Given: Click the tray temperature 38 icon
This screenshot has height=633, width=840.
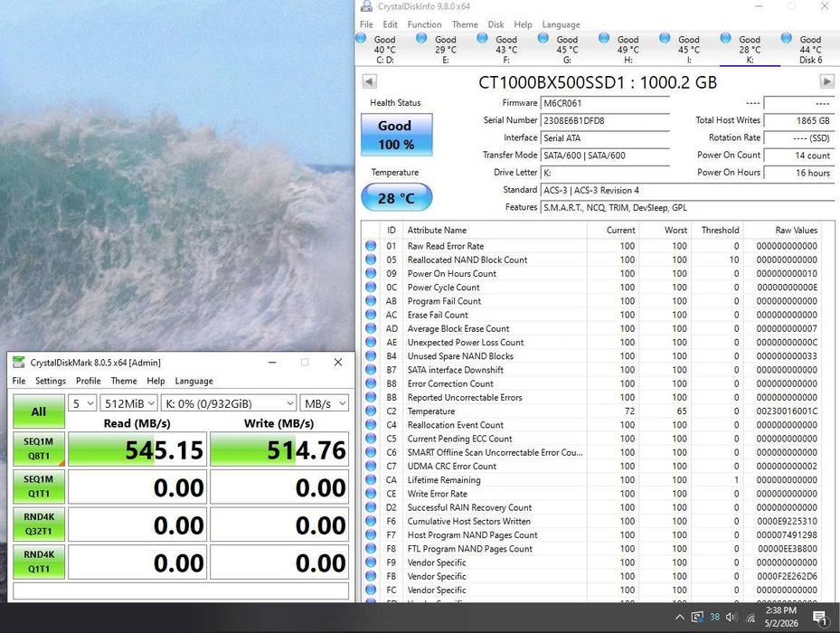Looking at the screenshot, I should (x=714, y=617).
